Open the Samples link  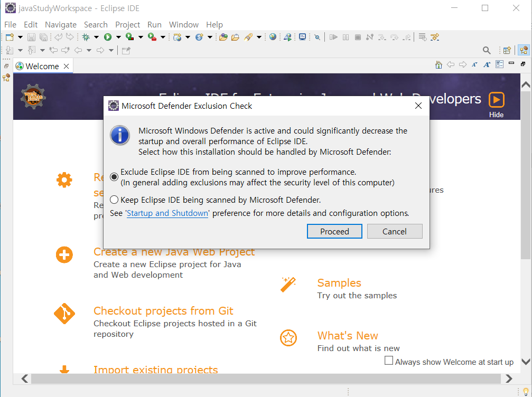coord(339,283)
